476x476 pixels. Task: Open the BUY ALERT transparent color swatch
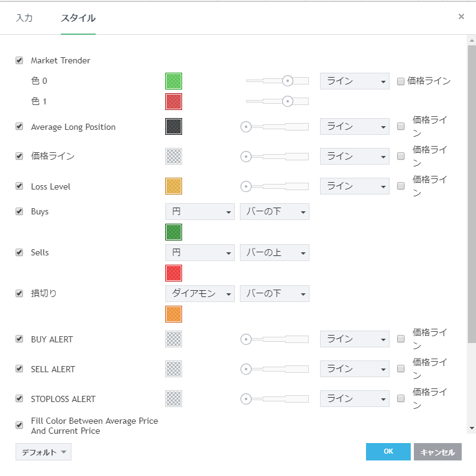click(173, 339)
